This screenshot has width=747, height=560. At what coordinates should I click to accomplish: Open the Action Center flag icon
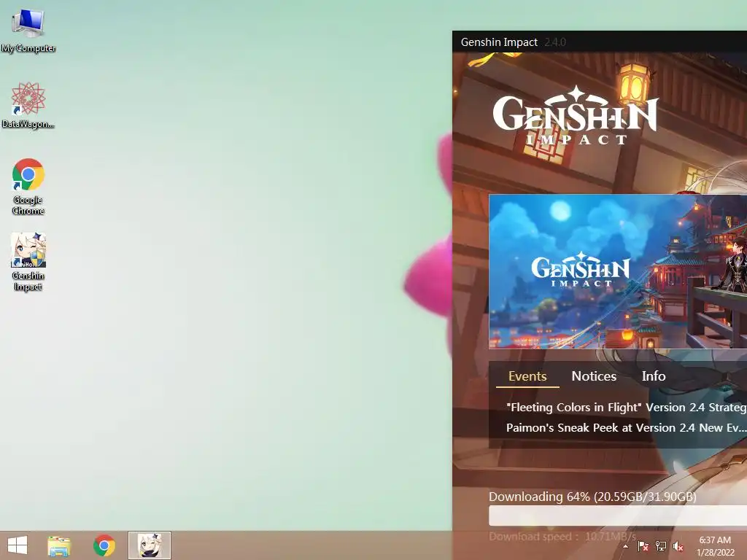click(x=643, y=546)
